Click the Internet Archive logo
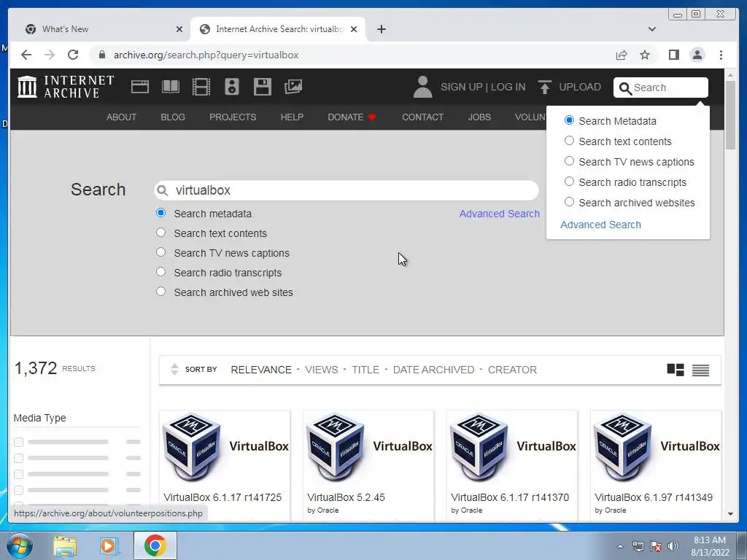Image resolution: width=747 pixels, height=560 pixels. coord(66,87)
